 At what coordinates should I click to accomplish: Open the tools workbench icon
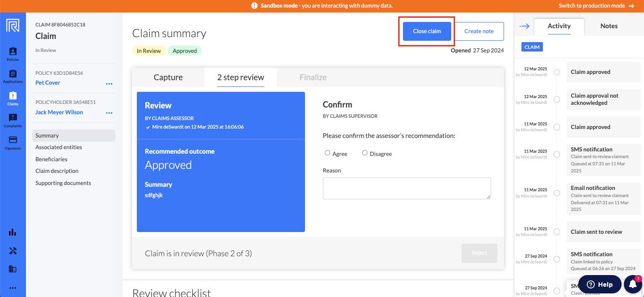pyautogui.click(x=13, y=251)
